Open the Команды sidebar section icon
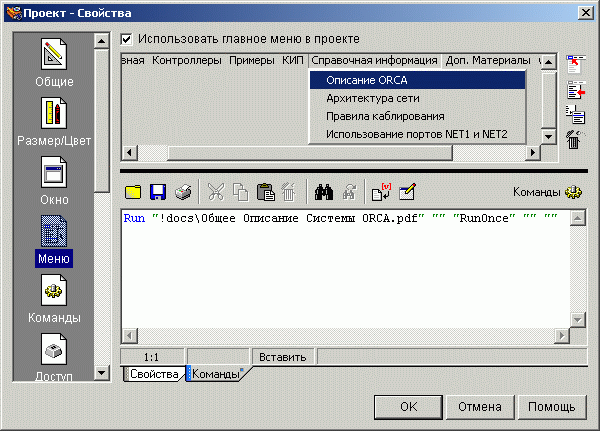Viewport: 600px width, 431px height. 54,290
